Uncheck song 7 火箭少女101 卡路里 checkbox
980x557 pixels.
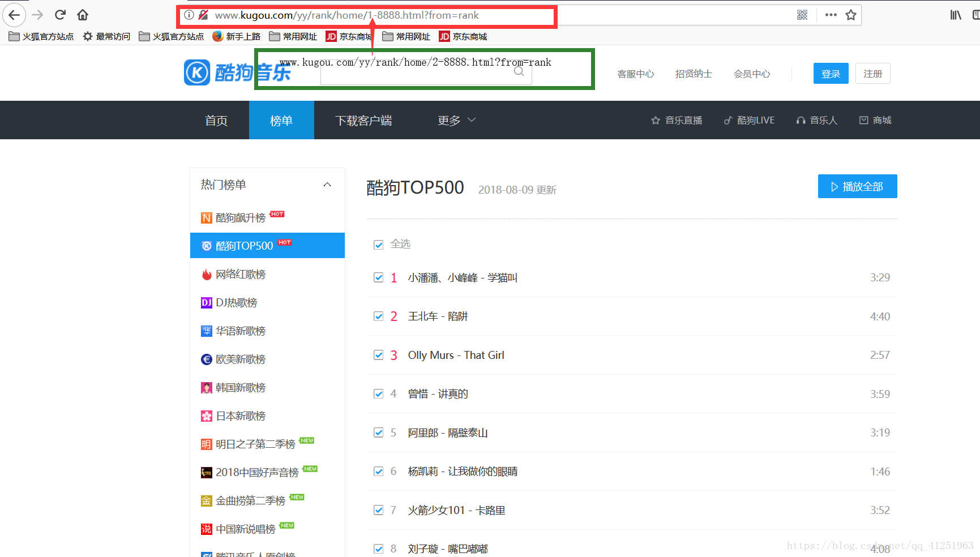tap(379, 510)
